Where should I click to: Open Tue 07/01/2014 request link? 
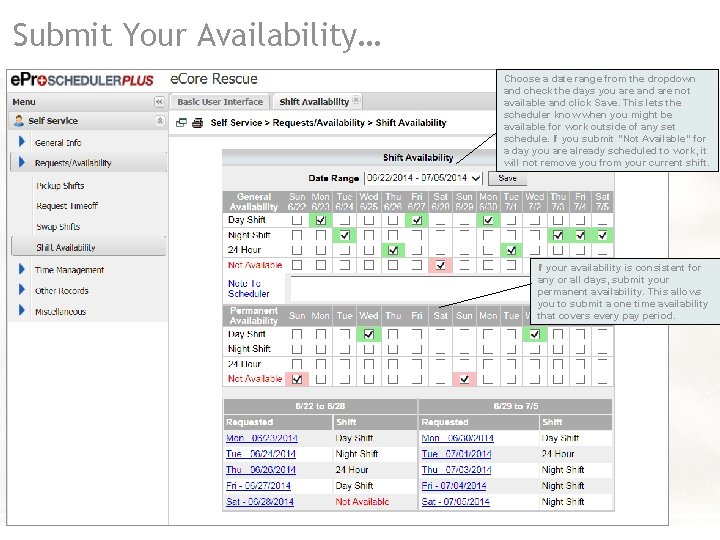pyautogui.click(x=456, y=454)
